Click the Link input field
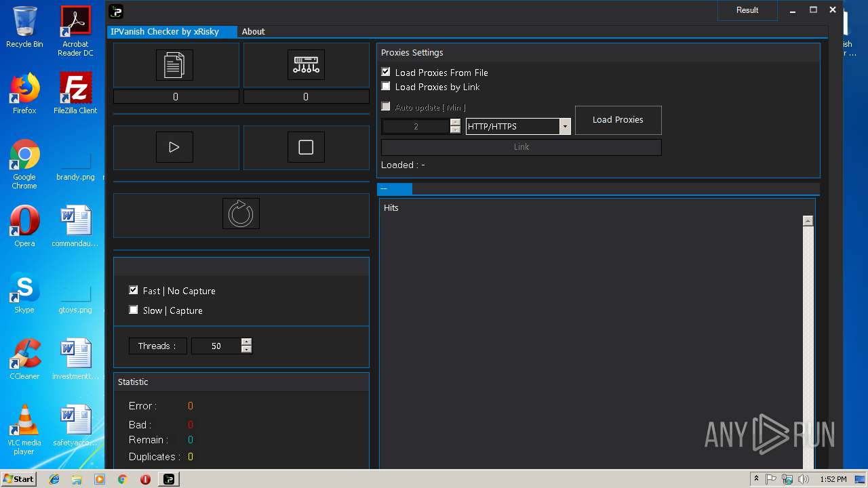 coord(521,147)
